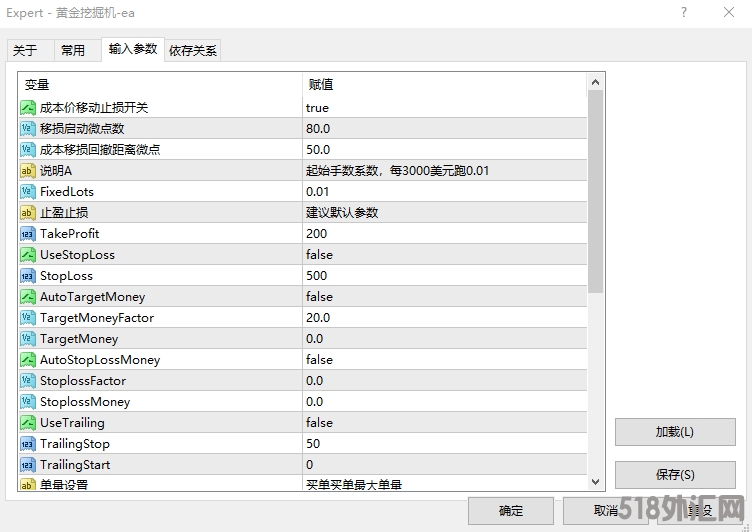Click the 取消 button
The width and height of the screenshot is (752, 532).
tap(606, 510)
